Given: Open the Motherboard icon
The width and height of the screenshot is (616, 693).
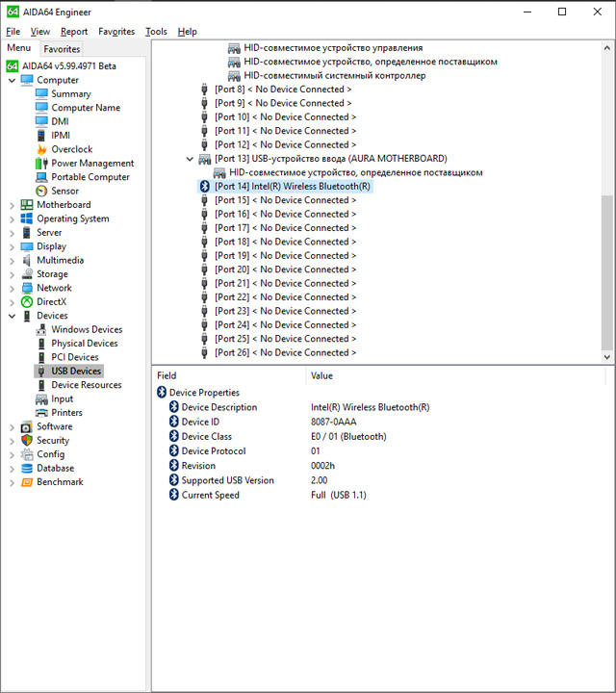Looking at the screenshot, I should click(x=27, y=205).
